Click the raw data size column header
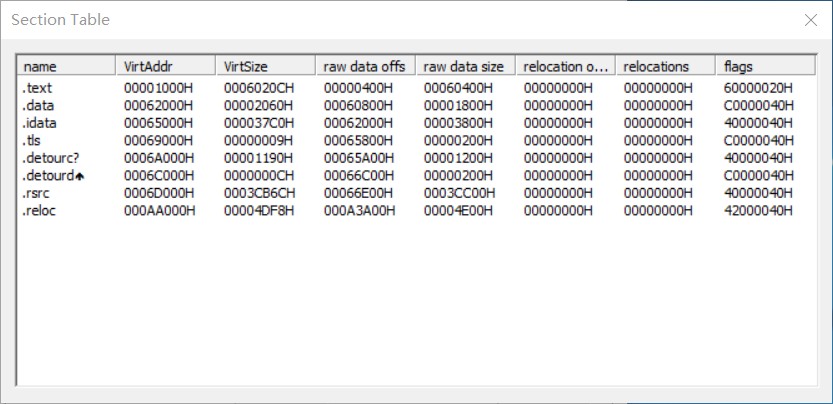Viewport: 833px width, 404px height. click(x=465, y=66)
